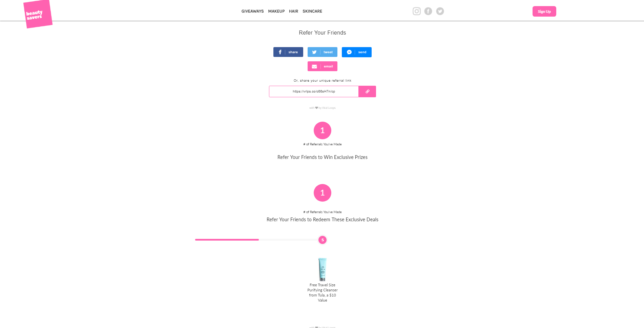
Task: Click the Sign Up button
Action: tap(544, 12)
